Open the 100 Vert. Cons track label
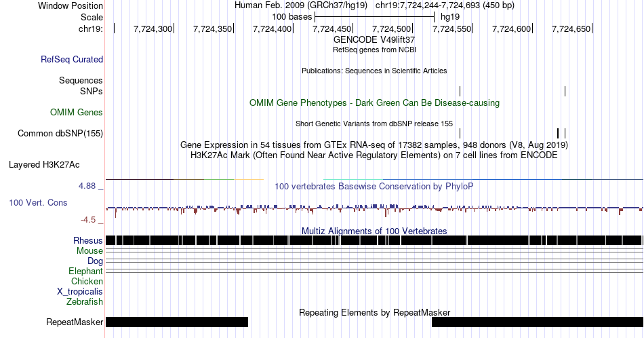Image resolution: width=644 pixels, height=338 pixels. (38, 202)
